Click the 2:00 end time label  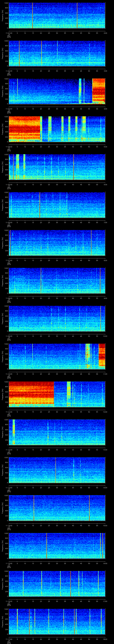[105, 33]
